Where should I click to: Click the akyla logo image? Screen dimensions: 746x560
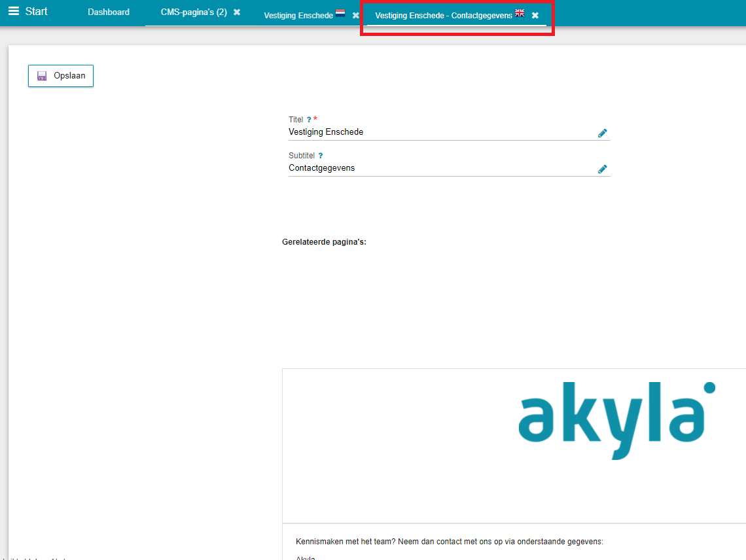pos(616,420)
